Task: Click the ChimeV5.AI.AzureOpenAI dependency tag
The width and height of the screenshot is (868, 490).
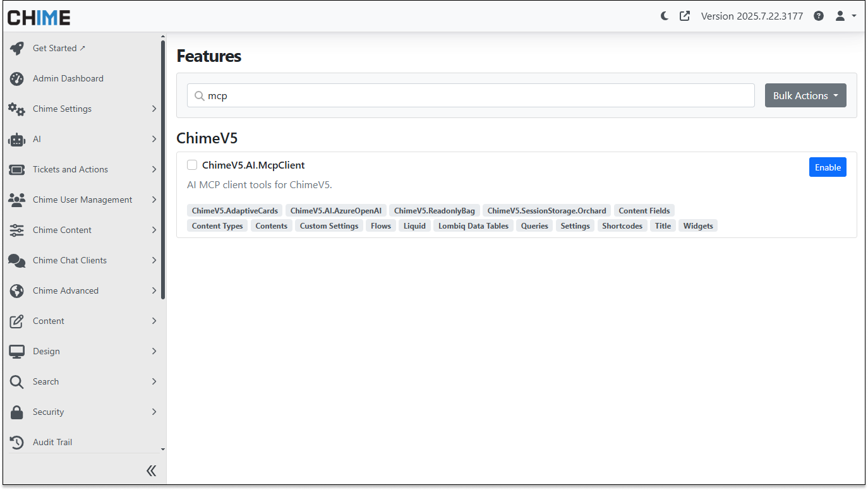Action: coord(336,211)
